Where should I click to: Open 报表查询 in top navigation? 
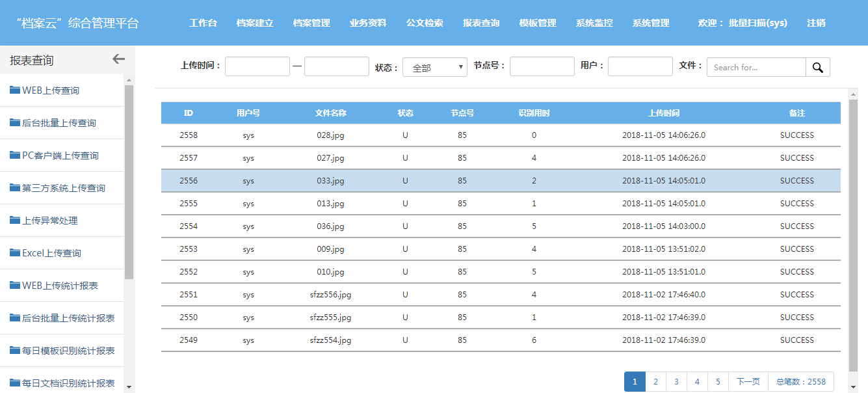[481, 23]
